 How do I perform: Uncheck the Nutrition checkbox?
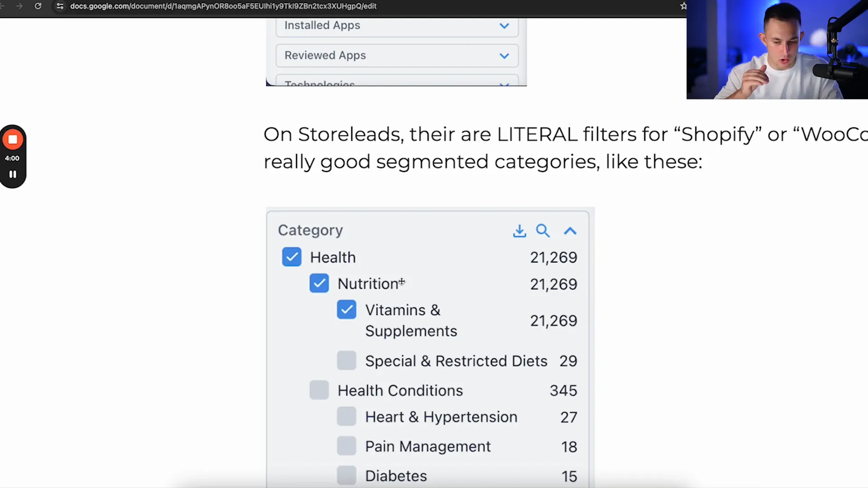[x=319, y=283]
